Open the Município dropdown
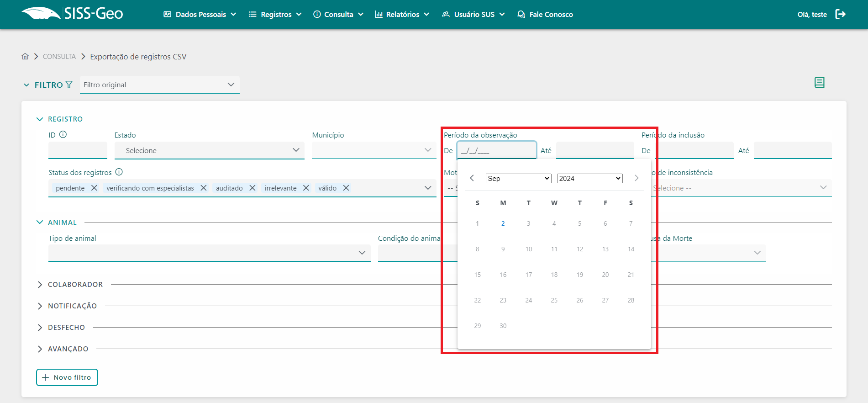This screenshot has width=868, height=403. click(x=374, y=150)
